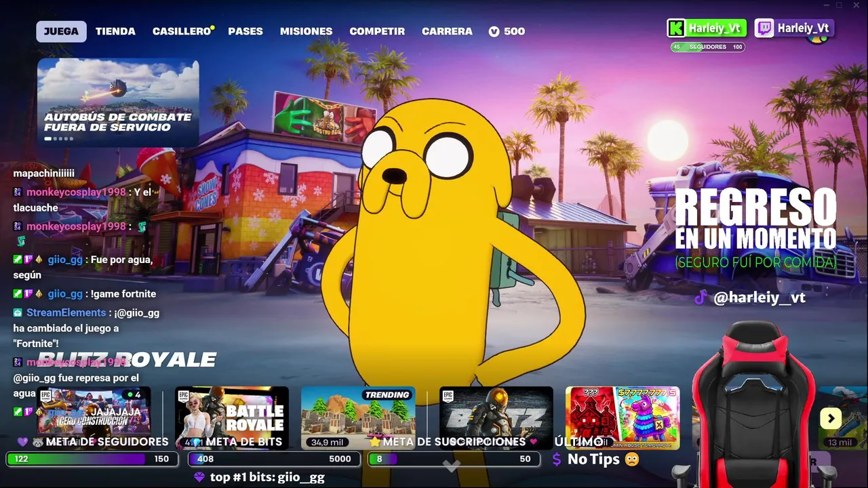
Task: Open the TIENDA tab
Action: pyautogui.click(x=115, y=31)
